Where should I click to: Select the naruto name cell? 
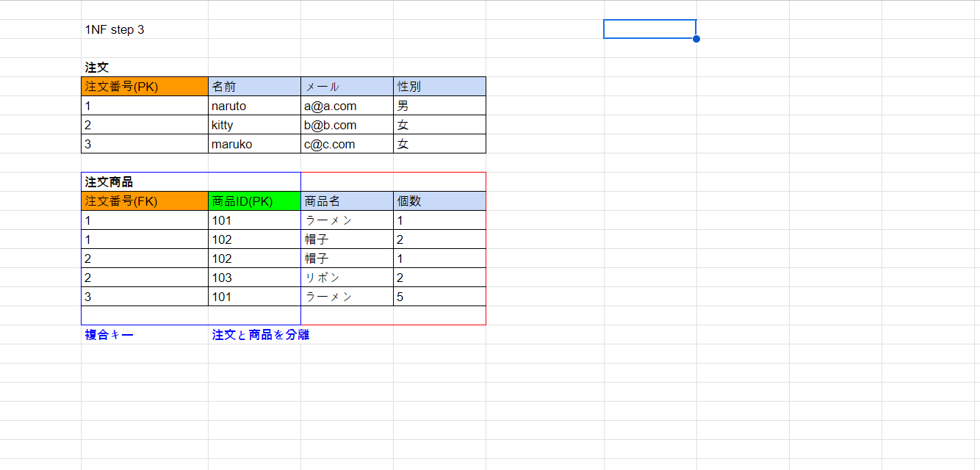[254, 106]
